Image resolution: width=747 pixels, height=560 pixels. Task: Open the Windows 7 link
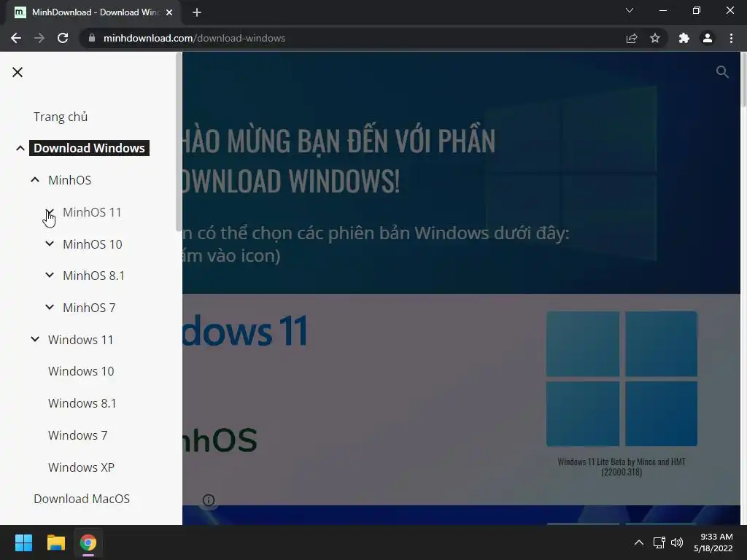click(77, 435)
